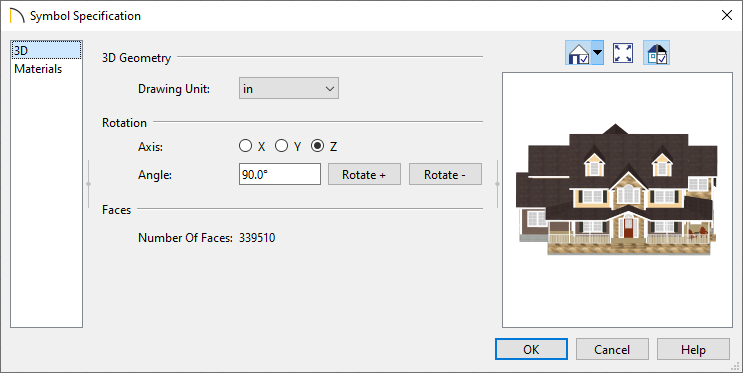
Task: Open the Drawing Unit dropdown
Action: [289, 88]
